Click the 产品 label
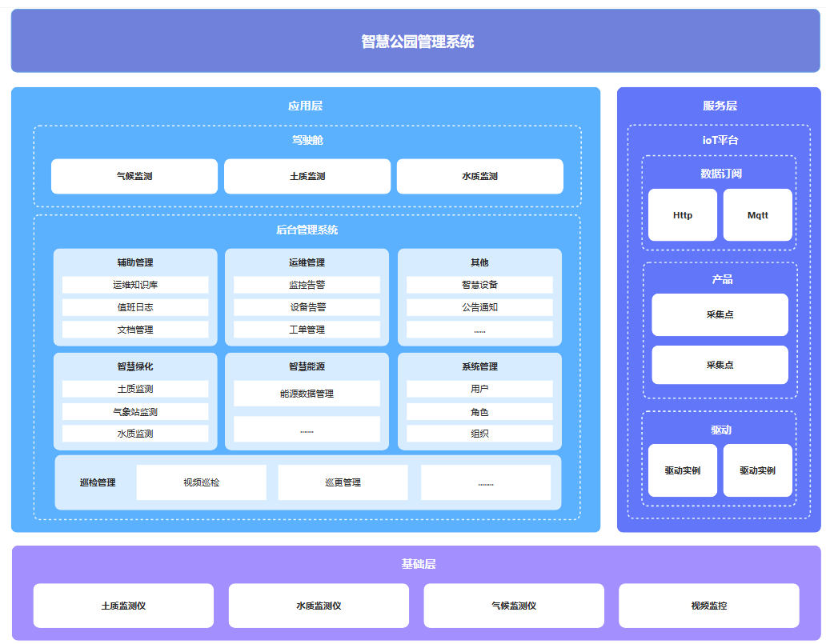 [x=722, y=280]
